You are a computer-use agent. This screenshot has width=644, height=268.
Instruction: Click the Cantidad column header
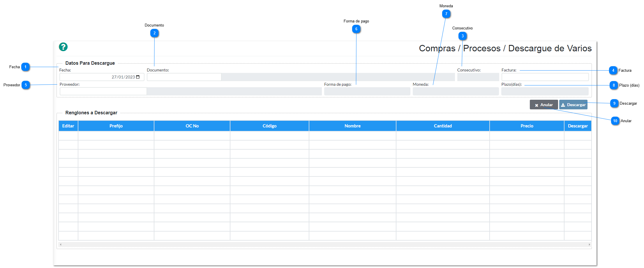[443, 126]
